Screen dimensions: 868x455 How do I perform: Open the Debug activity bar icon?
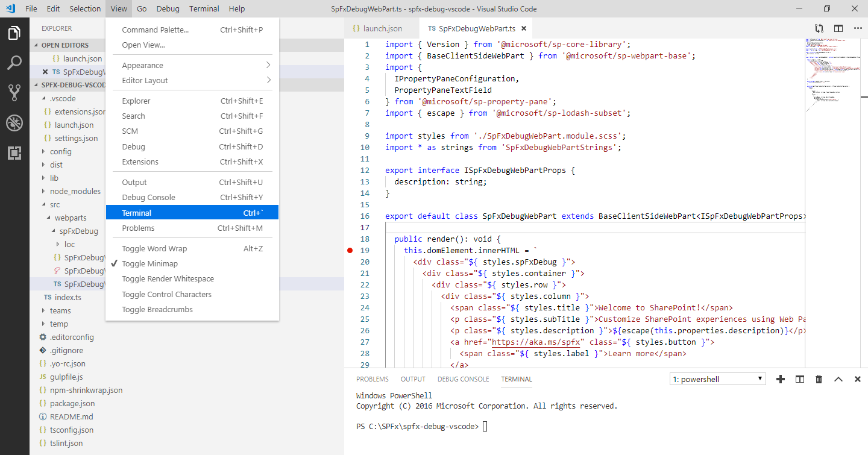point(14,123)
